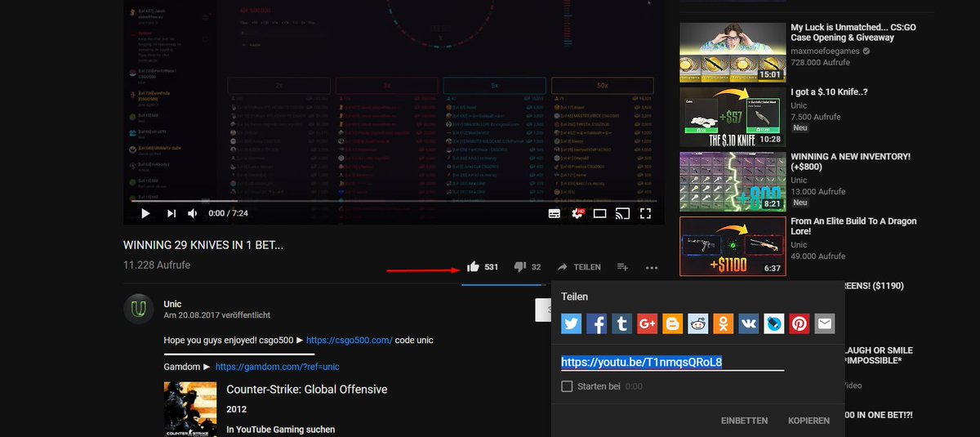
Task: Open the HD settings gear
Action: click(x=577, y=213)
